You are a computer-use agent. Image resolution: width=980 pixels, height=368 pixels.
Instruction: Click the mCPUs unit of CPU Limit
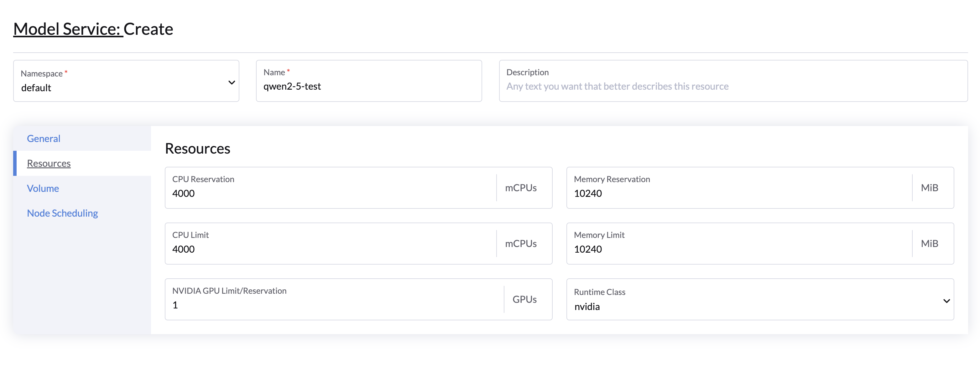[521, 244]
